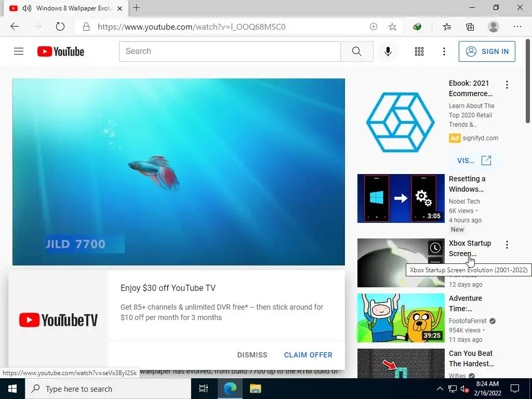
Task: Click the taskbar search box
Action: point(108,389)
